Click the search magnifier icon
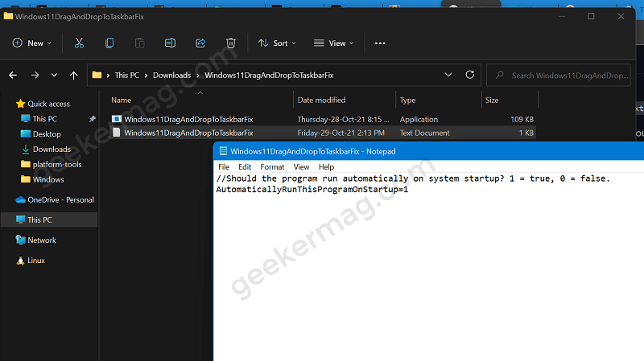 [499, 75]
